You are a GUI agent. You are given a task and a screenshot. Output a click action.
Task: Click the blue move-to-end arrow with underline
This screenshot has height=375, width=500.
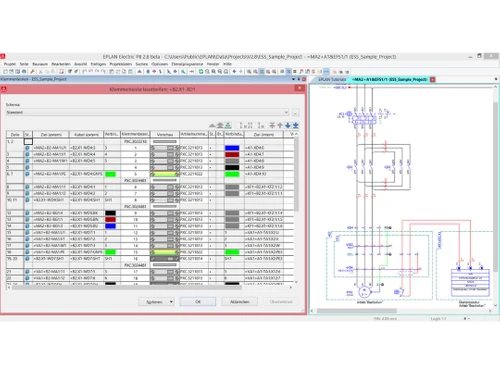click(295, 125)
